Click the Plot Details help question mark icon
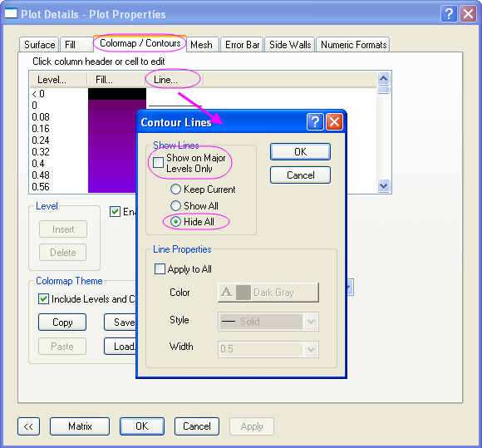The width and height of the screenshot is (482, 448). pos(449,14)
